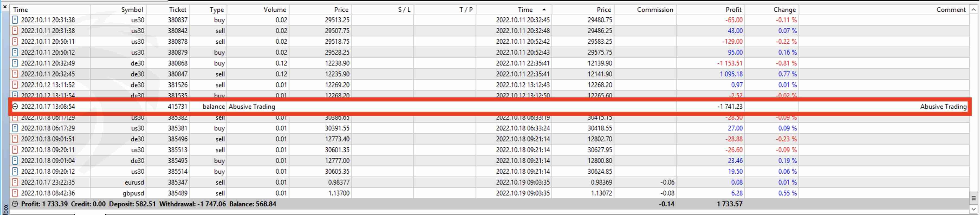This screenshot has width=980, height=215.
Task: Click the vertical scrollbar thumb
Action: point(973,198)
